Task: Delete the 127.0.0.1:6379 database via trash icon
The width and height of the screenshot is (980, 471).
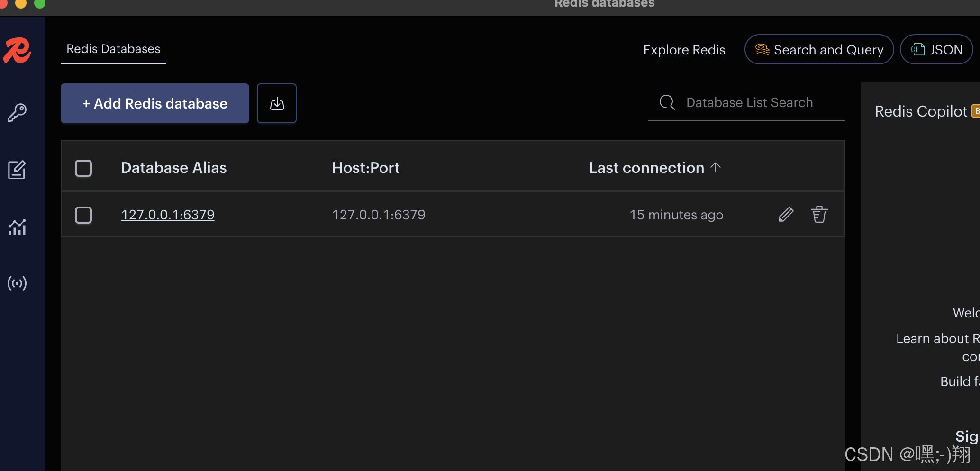Action: (819, 214)
